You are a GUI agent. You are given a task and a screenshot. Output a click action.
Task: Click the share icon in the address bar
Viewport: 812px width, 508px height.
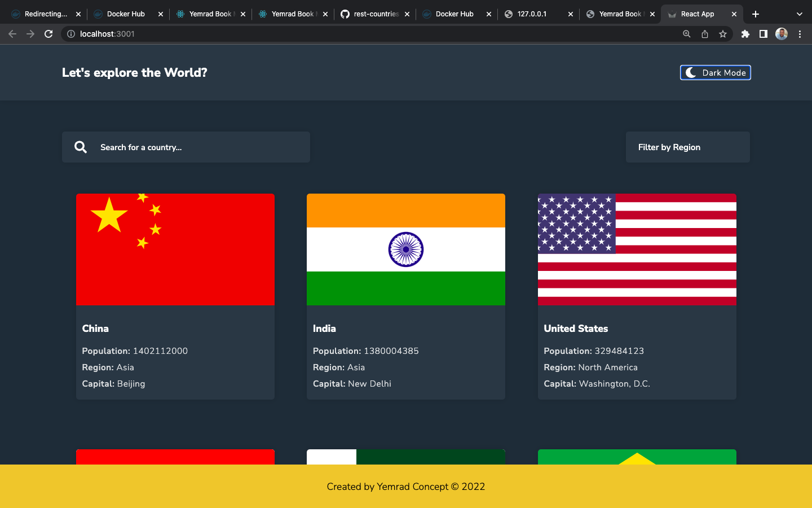click(704, 34)
